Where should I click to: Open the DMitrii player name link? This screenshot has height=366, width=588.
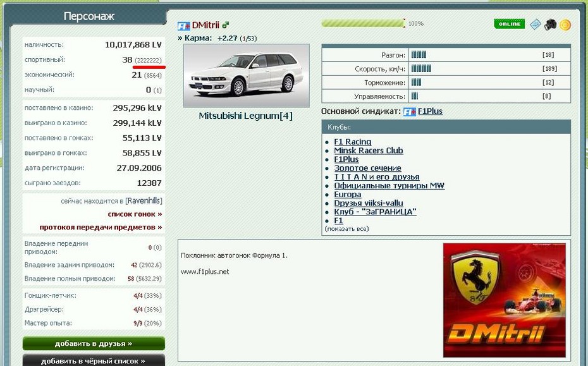pos(205,25)
